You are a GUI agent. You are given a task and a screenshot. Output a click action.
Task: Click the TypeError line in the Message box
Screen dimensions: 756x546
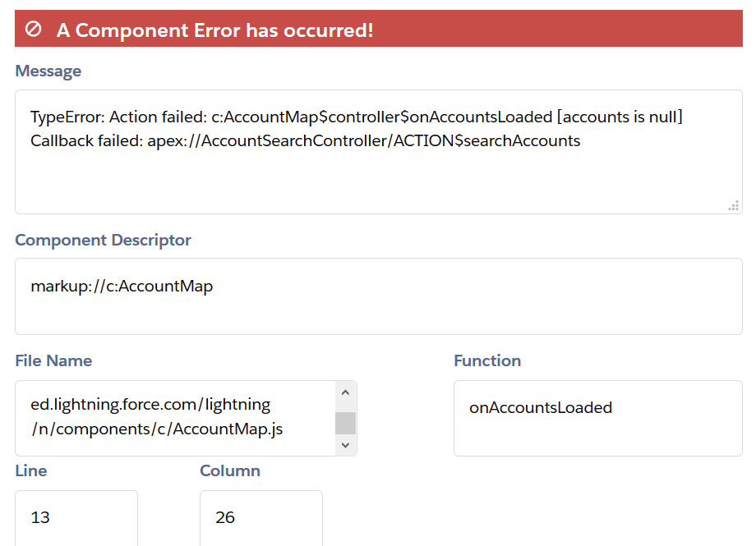point(357,117)
